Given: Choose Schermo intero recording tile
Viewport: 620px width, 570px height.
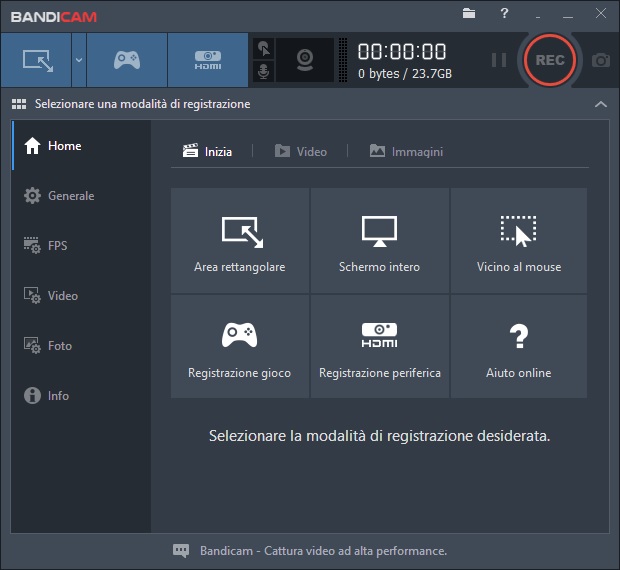Looking at the screenshot, I should point(380,240).
